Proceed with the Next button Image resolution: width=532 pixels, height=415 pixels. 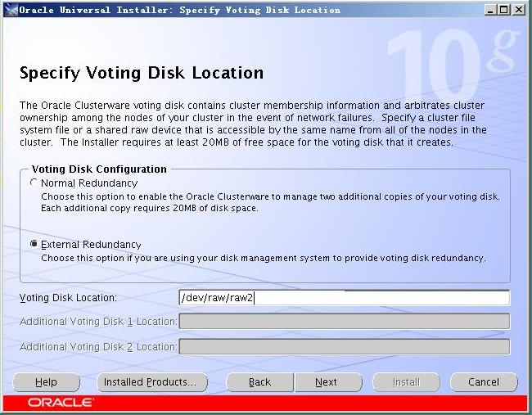pyautogui.click(x=328, y=382)
